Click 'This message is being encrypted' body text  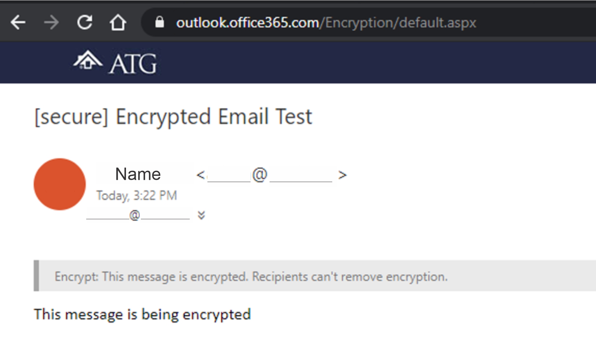coord(142,315)
